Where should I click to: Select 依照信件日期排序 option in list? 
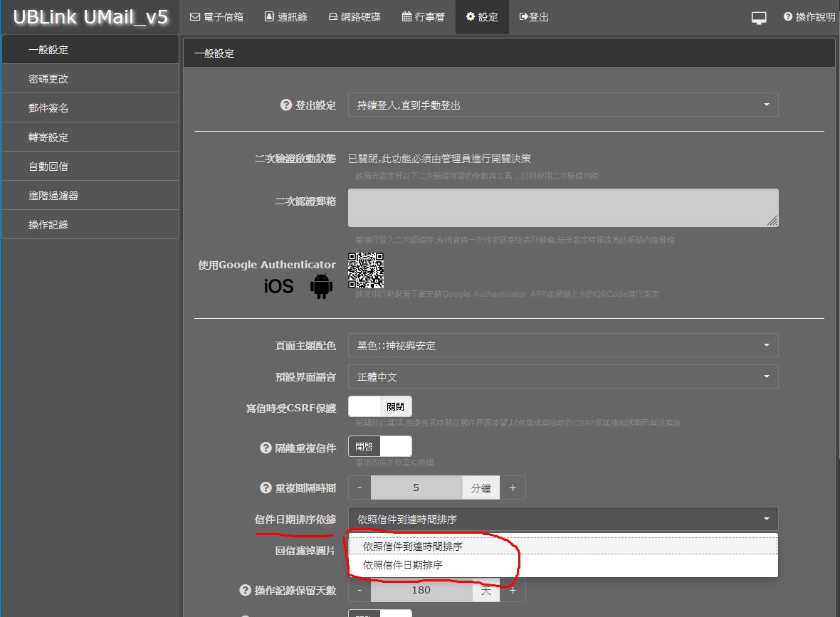pyautogui.click(x=403, y=565)
